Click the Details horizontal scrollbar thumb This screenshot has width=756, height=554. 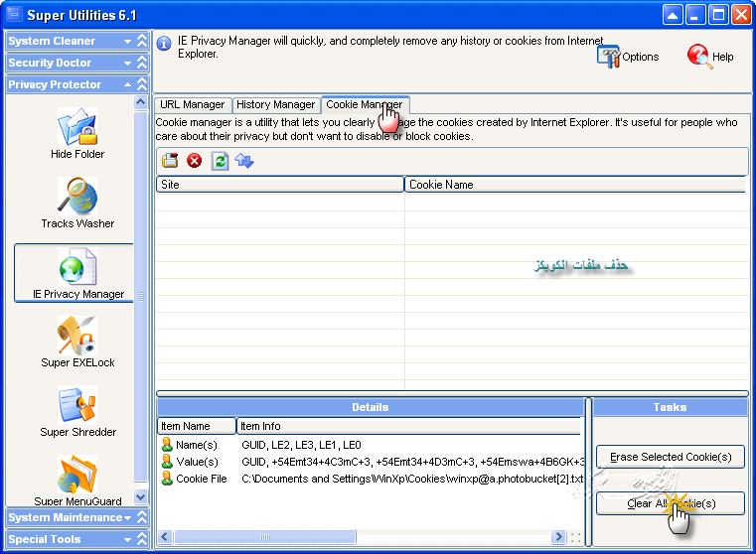pos(265,537)
